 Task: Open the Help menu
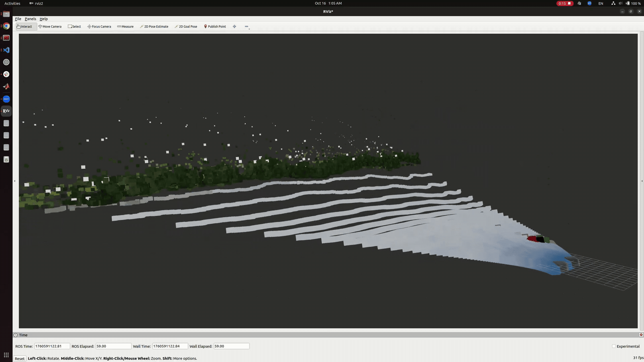pyautogui.click(x=44, y=19)
